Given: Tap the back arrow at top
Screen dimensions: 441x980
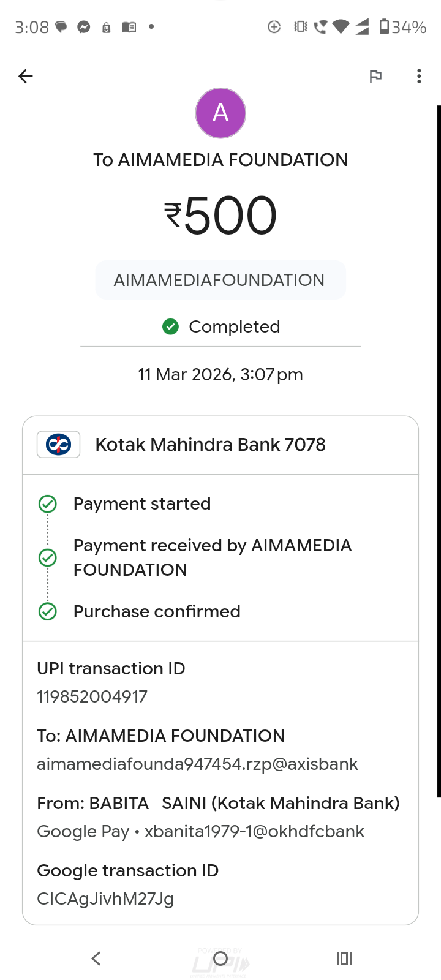Looking at the screenshot, I should tap(26, 76).
